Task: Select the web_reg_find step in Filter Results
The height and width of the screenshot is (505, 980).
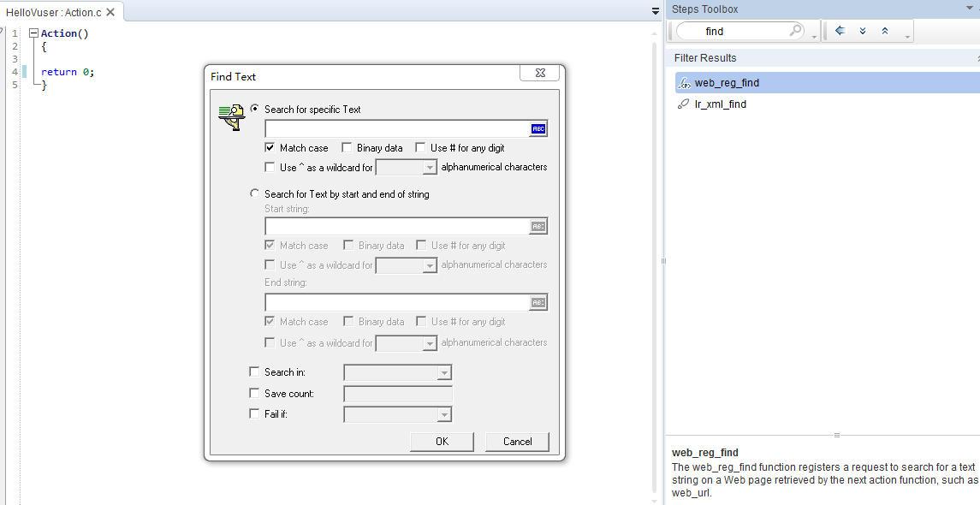Action: point(727,83)
